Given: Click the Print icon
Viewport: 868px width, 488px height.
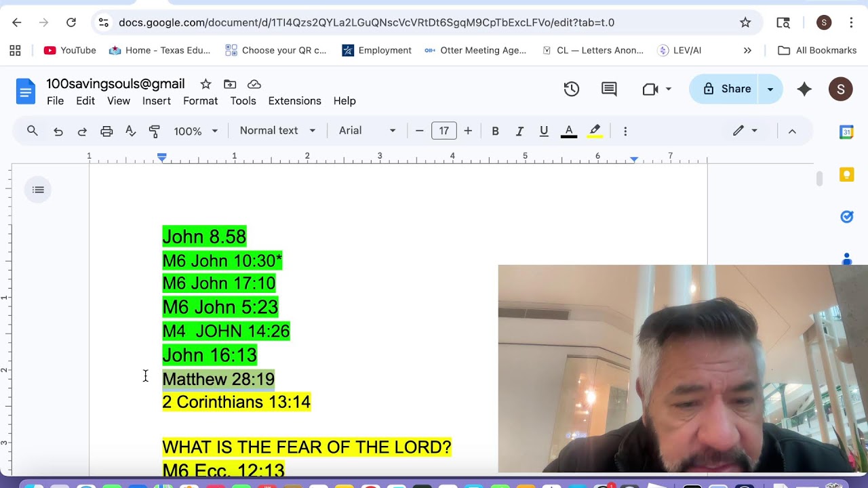Looking at the screenshot, I should [x=106, y=131].
